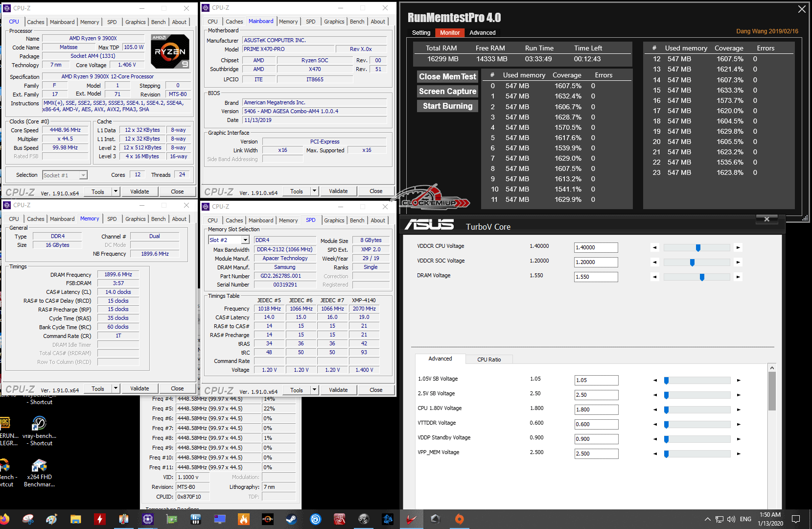This screenshot has width=812, height=529.
Task: Open Tools dropdown arrow in CPU-Z Mainboard window
Action: click(315, 191)
